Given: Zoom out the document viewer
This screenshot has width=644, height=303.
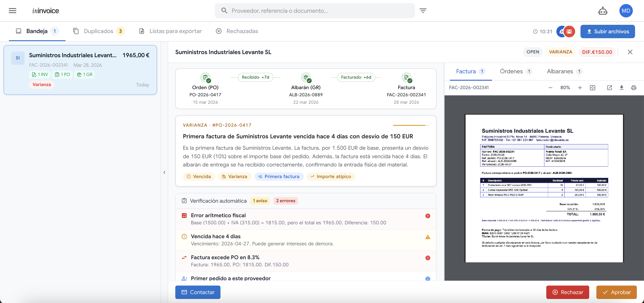Looking at the screenshot, I should point(550,88).
